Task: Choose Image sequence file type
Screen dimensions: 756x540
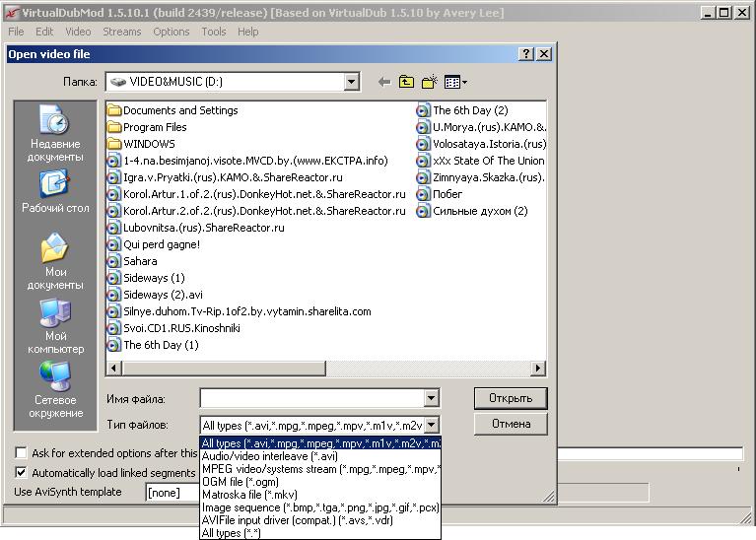Action: (x=320, y=507)
